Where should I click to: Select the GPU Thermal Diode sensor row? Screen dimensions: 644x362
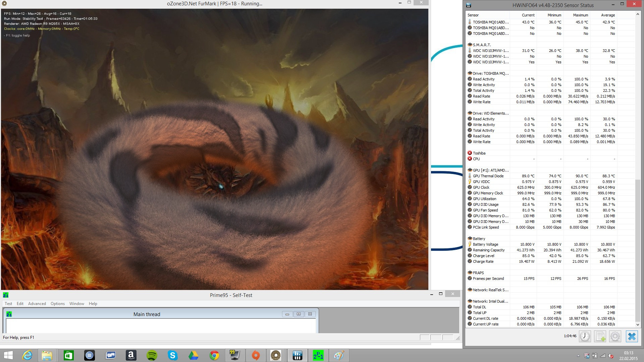(x=488, y=176)
